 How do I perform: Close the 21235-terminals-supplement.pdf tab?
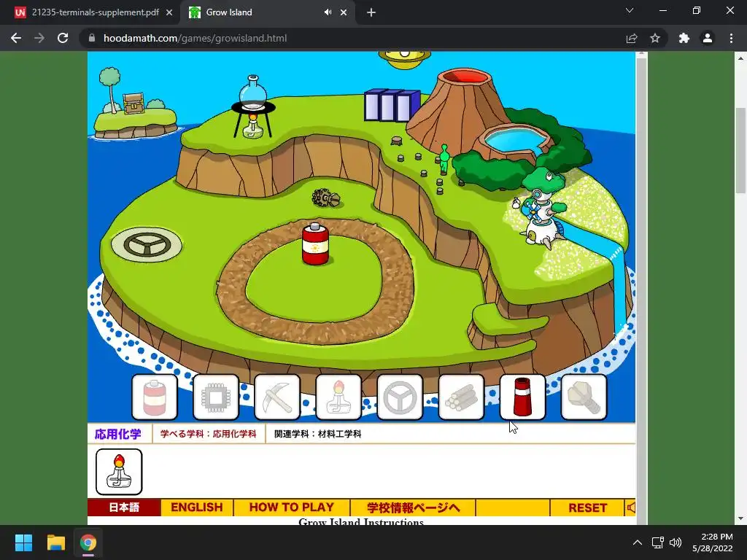click(169, 13)
